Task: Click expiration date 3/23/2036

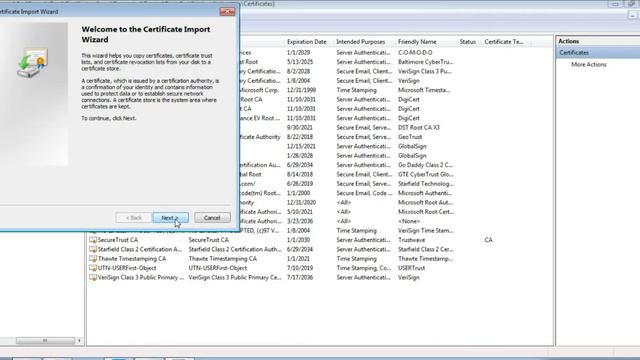Action: click(x=300, y=222)
